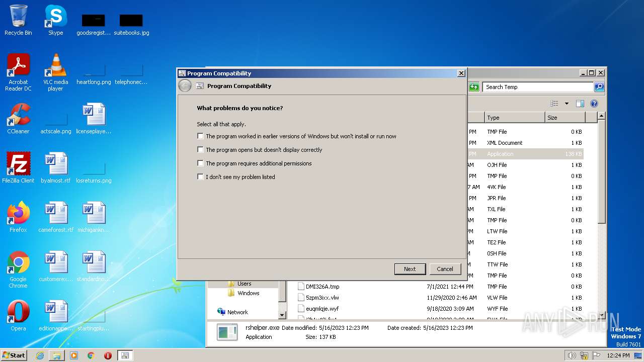Click the Start button

point(14,355)
